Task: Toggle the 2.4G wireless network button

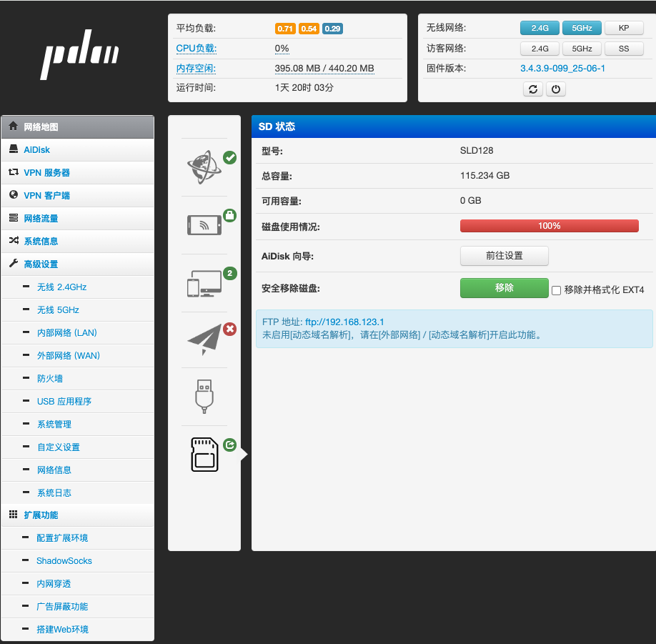Action: pyautogui.click(x=540, y=28)
